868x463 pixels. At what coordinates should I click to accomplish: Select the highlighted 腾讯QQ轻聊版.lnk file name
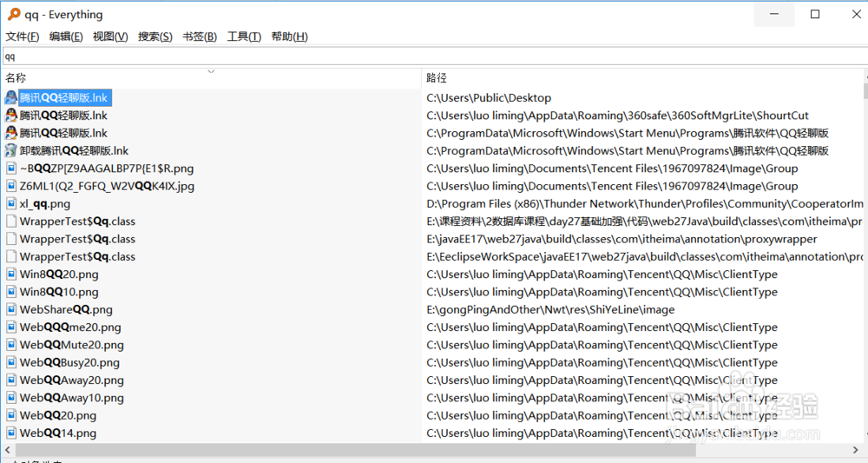pos(63,97)
